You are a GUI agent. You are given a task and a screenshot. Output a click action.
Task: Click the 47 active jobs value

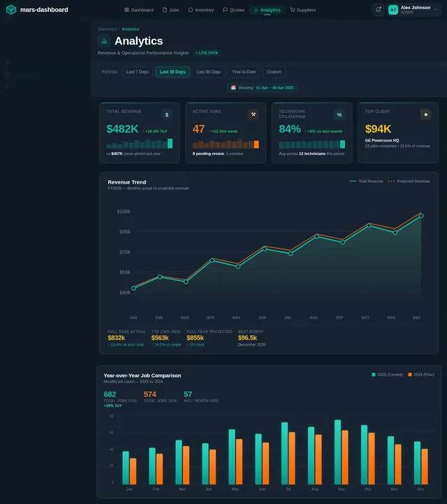point(199,129)
